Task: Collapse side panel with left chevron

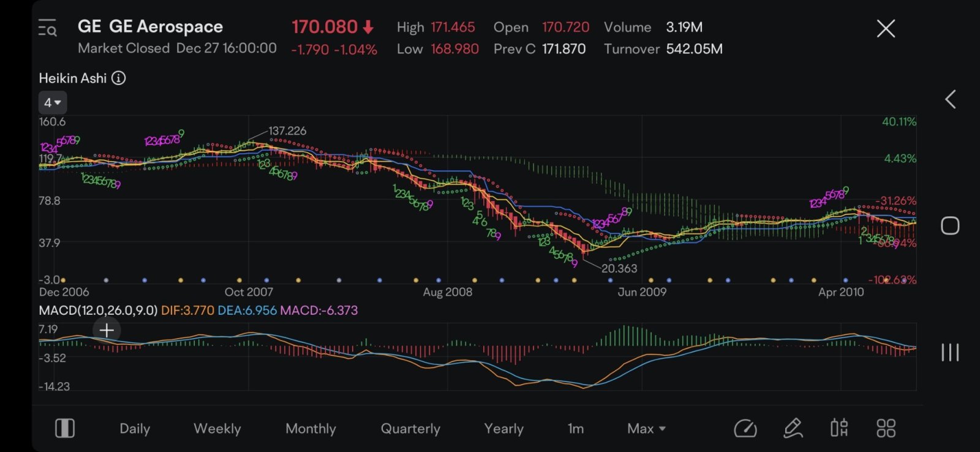Action: (x=950, y=99)
